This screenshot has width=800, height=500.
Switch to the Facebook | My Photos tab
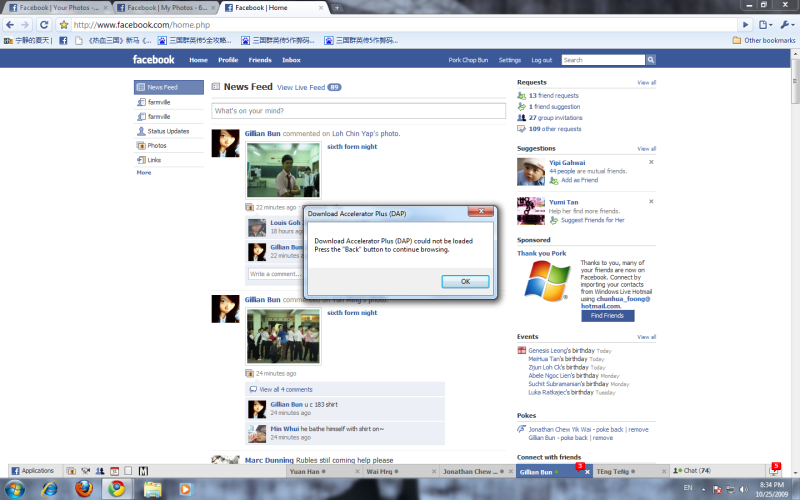pos(165,8)
